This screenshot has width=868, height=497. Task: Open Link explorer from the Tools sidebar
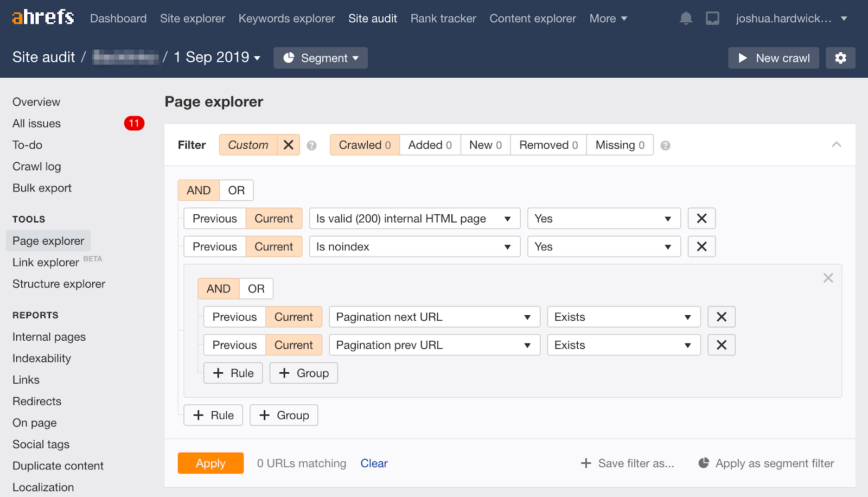point(46,262)
